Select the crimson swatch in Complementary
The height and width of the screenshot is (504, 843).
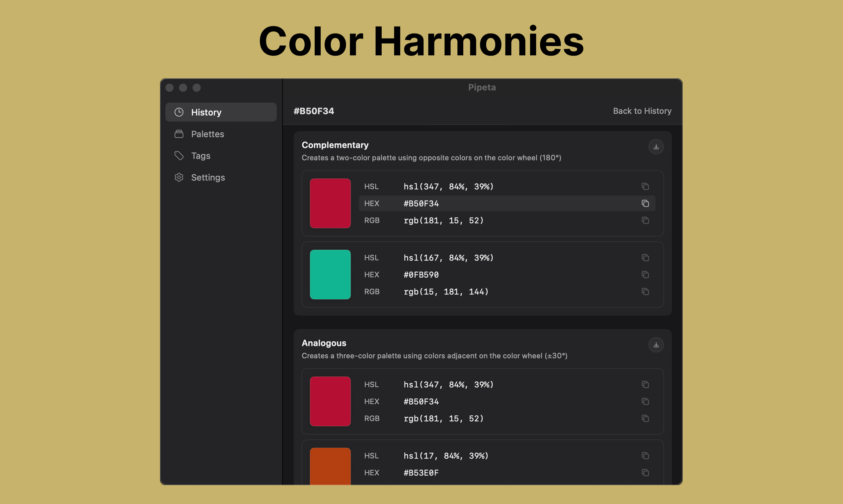pos(330,203)
